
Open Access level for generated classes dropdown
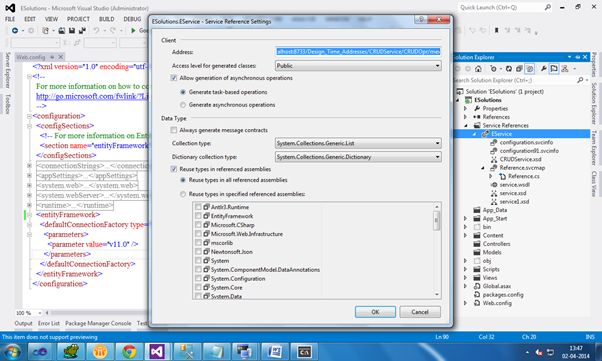click(x=358, y=66)
